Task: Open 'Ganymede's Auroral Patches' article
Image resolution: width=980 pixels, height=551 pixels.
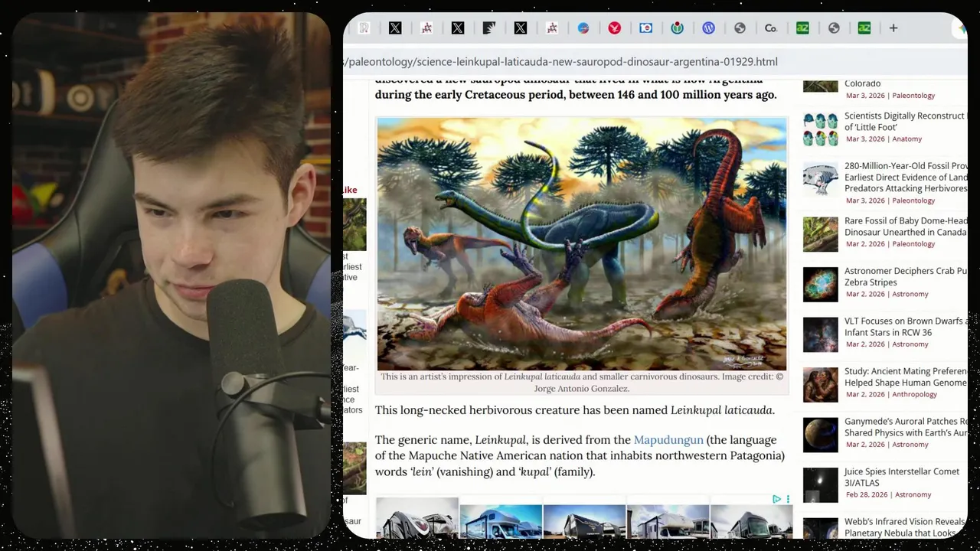Action: (x=906, y=427)
